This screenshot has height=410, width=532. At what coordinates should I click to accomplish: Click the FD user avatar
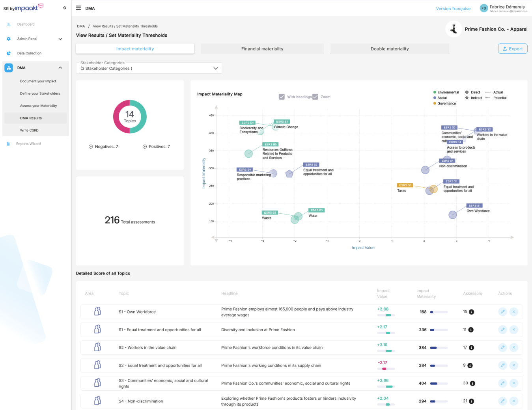coord(483,8)
